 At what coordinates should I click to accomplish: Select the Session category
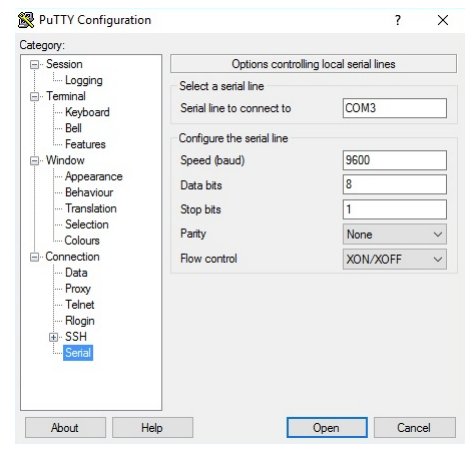64,64
